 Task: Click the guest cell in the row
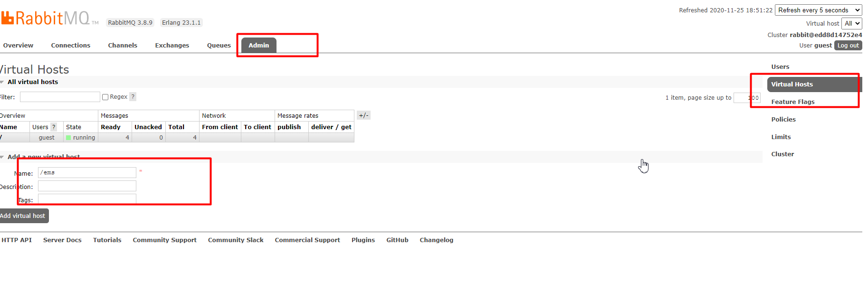tap(47, 138)
